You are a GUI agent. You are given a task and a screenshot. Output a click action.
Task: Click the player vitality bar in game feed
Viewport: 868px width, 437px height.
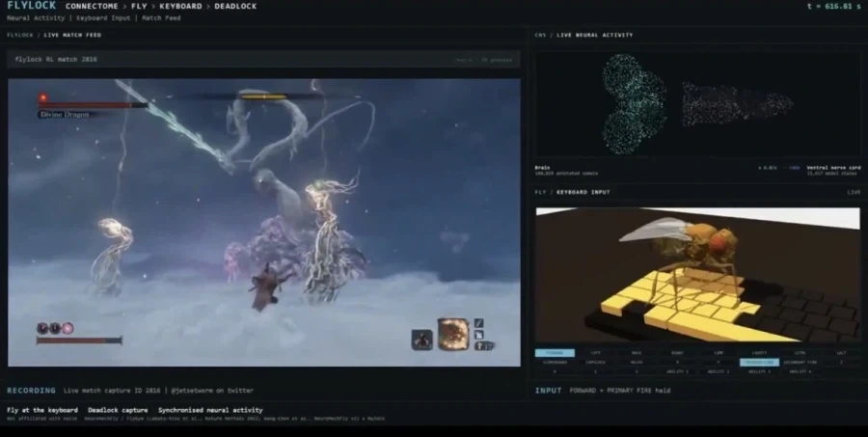coord(79,341)
